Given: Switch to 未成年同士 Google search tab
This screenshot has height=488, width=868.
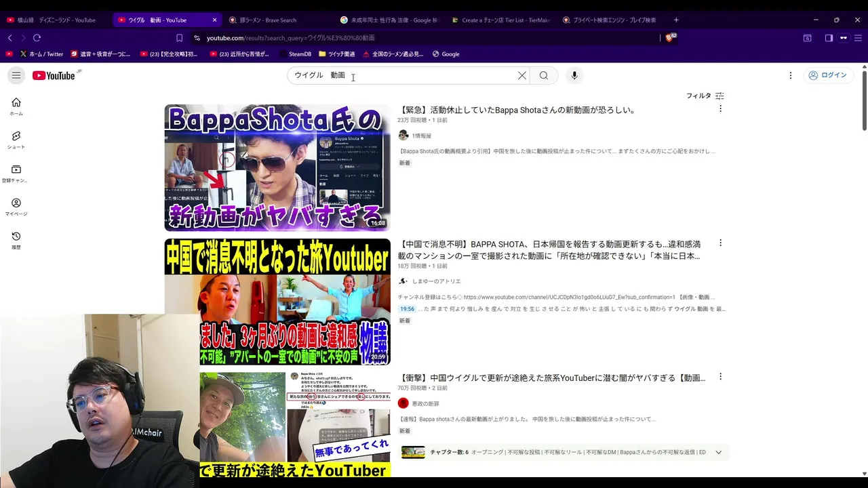Looking at the screenshot, I should pos(390,20).
